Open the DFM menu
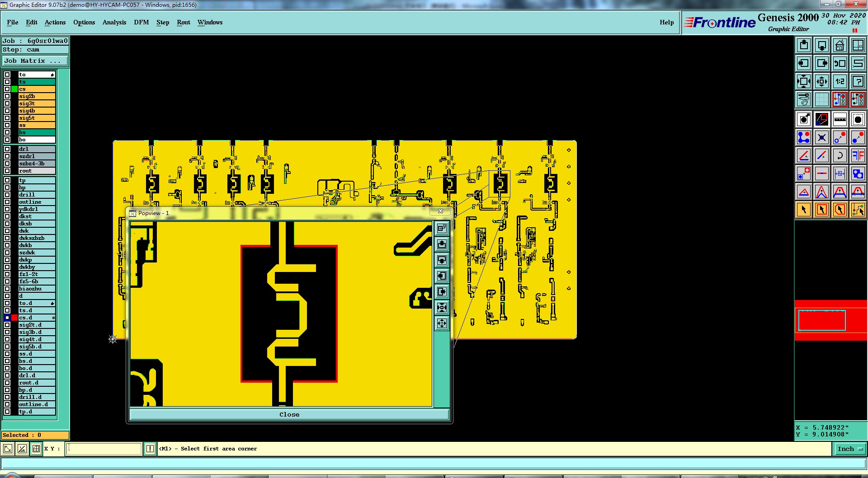Image resolution: width=868 pixels, height=478 pixels. point(142,22)
